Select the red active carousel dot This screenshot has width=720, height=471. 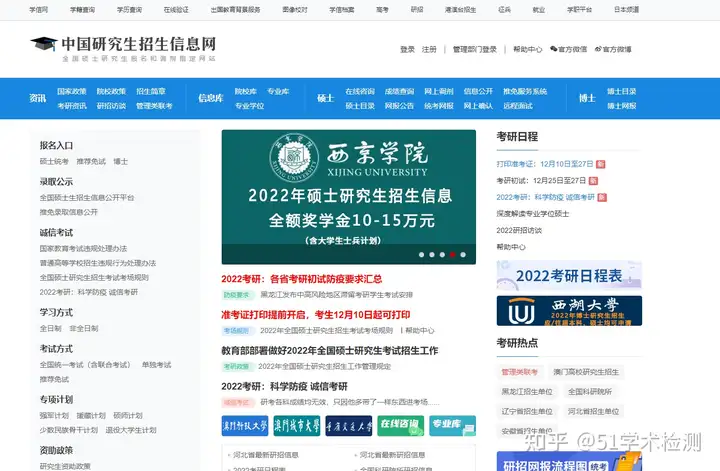tap(452, 254)
